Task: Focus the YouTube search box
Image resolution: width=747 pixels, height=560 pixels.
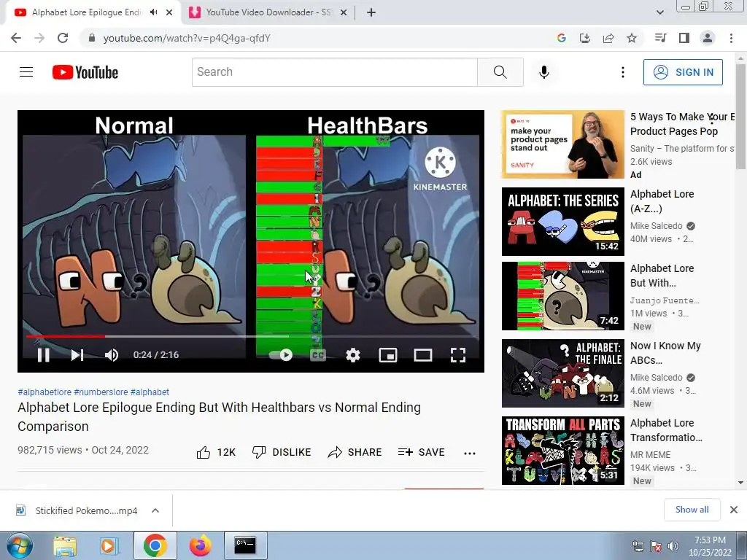Action: click(334, 72)
